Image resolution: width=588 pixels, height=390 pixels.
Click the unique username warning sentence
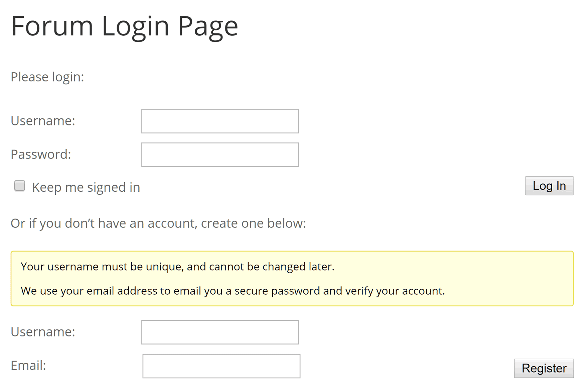pos(178,267)
